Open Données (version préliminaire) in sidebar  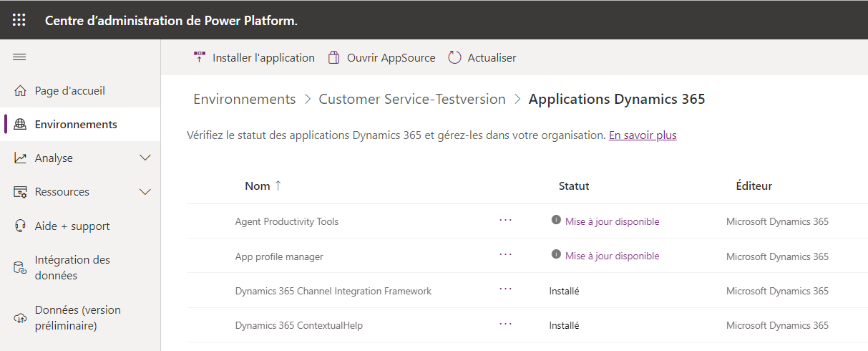coord(77,318)
